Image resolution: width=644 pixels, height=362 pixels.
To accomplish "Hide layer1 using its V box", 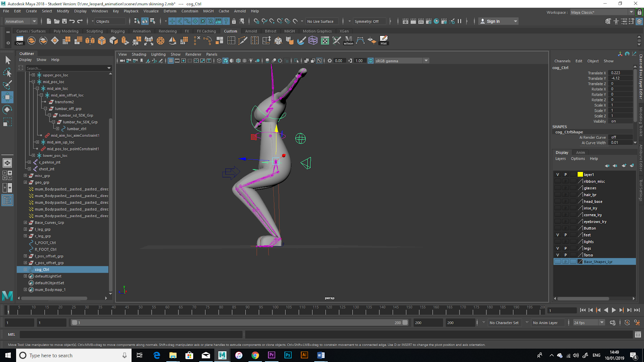I will click(x=557, y=175).
